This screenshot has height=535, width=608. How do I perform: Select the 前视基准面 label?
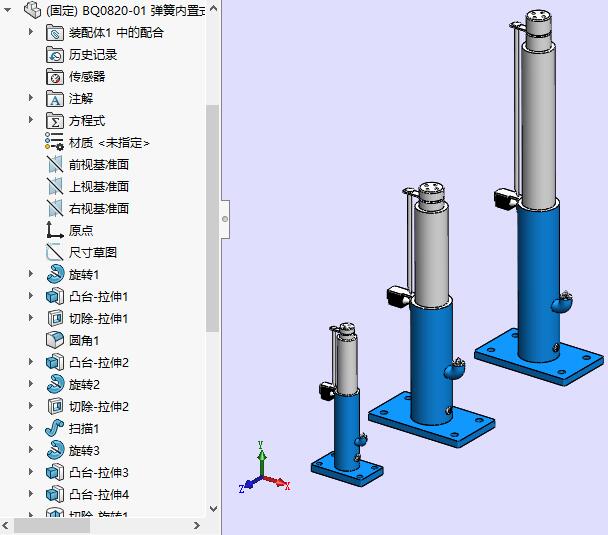pos(99,165)
